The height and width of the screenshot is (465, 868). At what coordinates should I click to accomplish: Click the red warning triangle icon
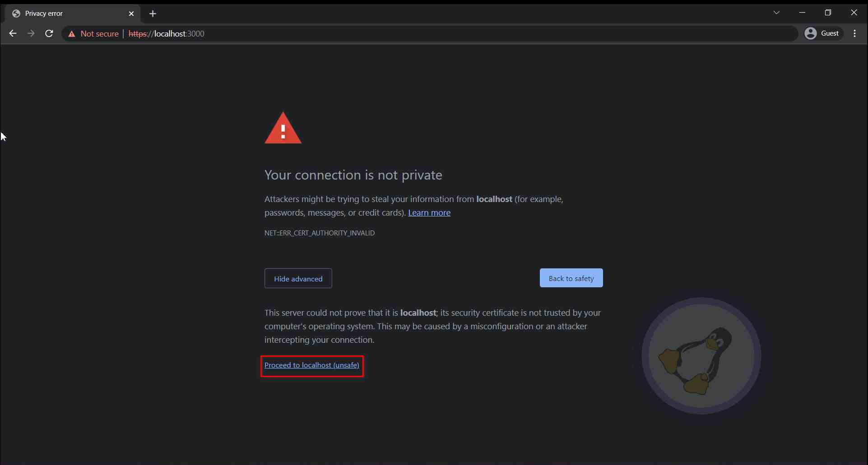[x=283, y=128]
